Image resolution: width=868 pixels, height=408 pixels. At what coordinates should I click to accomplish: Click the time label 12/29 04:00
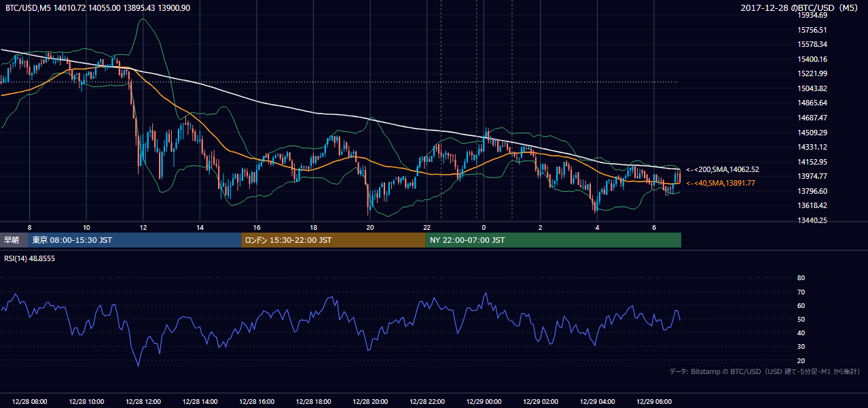[597, 402]
